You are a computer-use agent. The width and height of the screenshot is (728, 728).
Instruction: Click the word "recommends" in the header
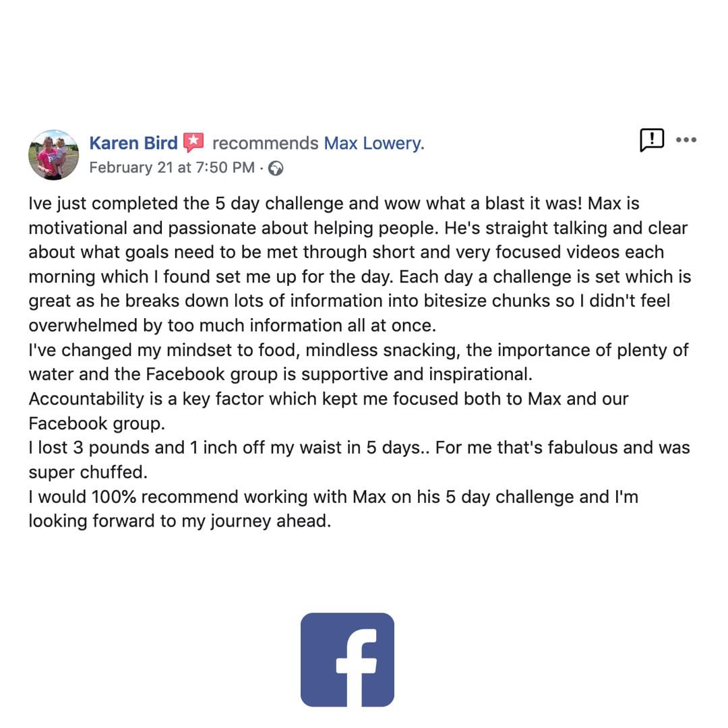tap(265, 143)
